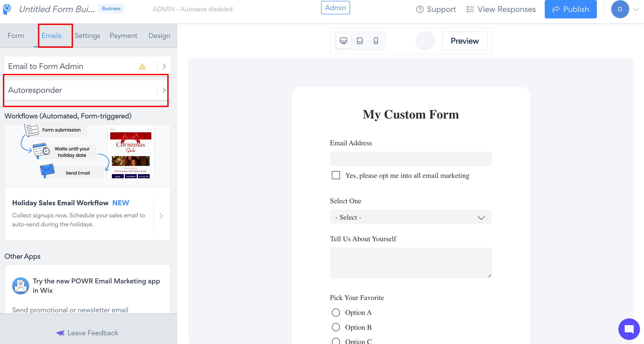Screen dimensions: 644x344
Task: Click the Preview button
Action: [465, 41]
